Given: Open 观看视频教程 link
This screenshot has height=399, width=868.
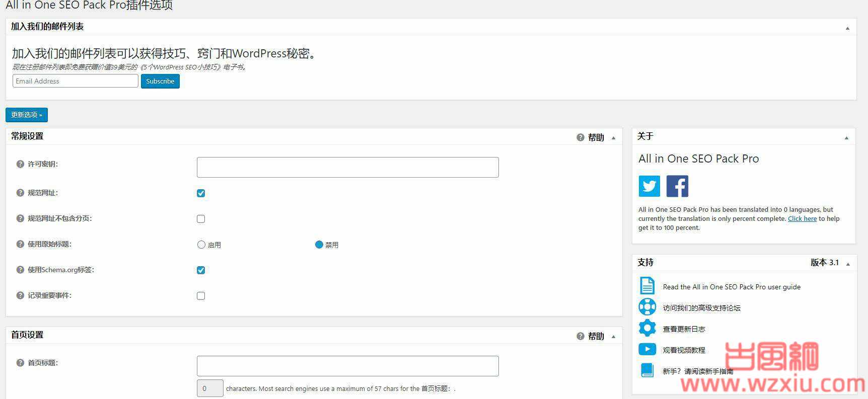Looking at the screenshot, I should tap(684, 350).
